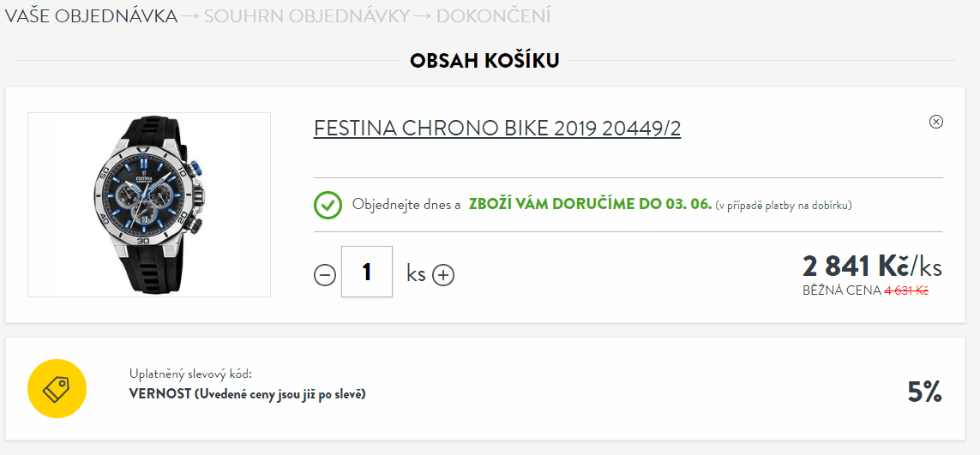Decrease quantity with the minus icon
This screenshot has width=980, height=455.
pos(325,275)
